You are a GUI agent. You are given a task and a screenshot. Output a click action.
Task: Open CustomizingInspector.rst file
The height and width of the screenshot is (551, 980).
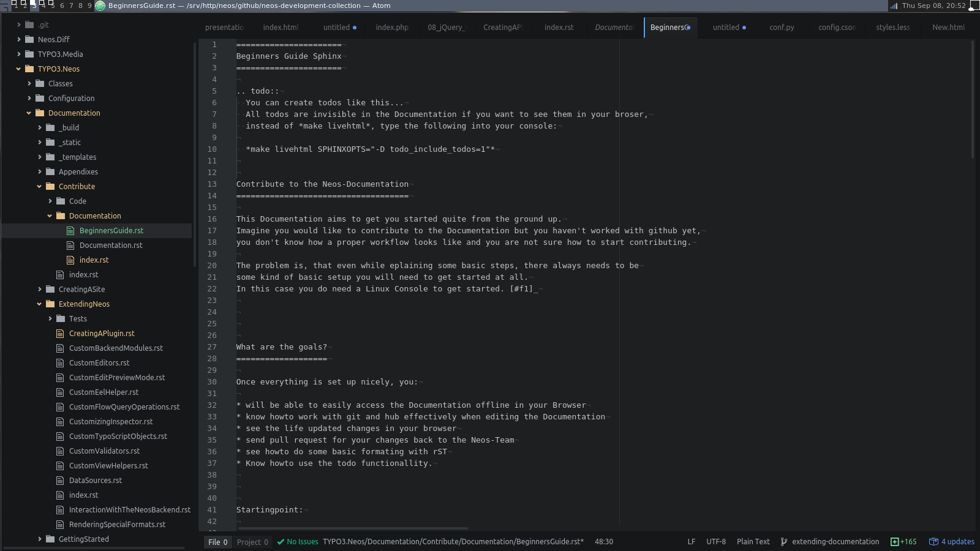111,421
